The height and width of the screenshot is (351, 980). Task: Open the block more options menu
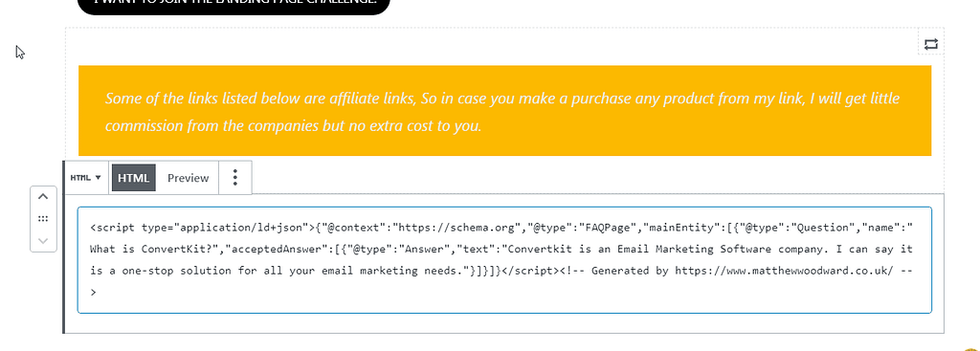[x=235, y=178]
